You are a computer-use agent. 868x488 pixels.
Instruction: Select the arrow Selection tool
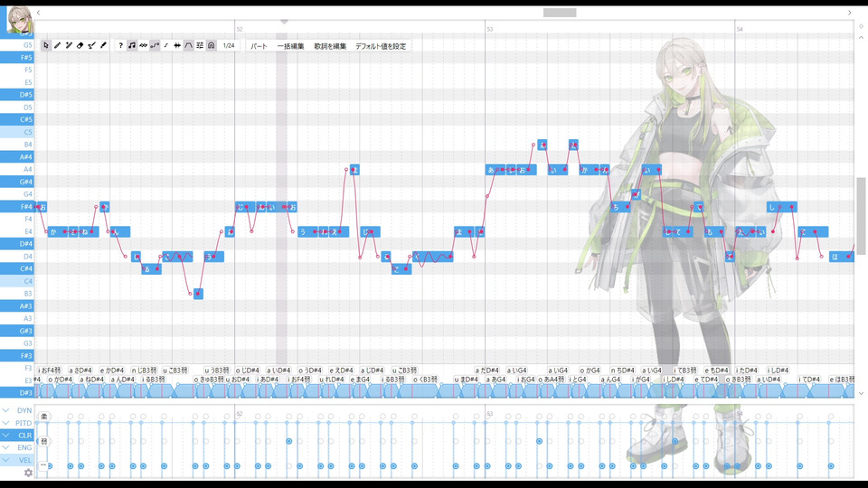tap(46, 45)
